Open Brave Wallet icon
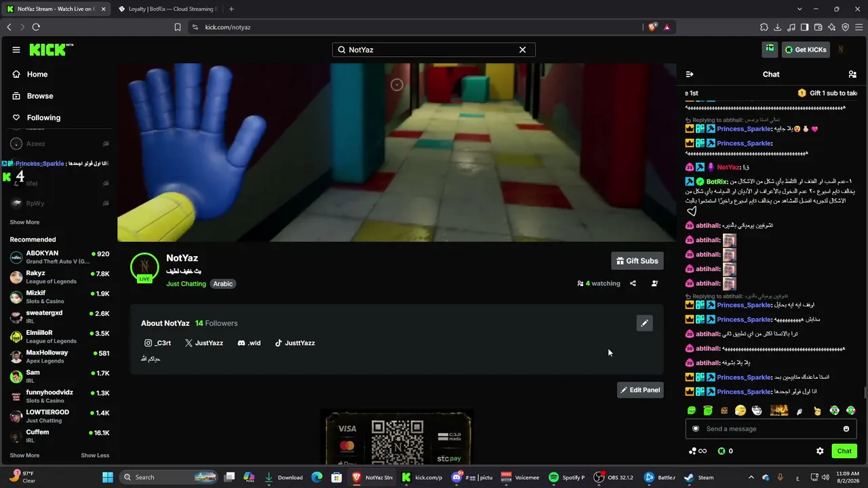Screen dimensions: 868x488 tap(818, 27)
